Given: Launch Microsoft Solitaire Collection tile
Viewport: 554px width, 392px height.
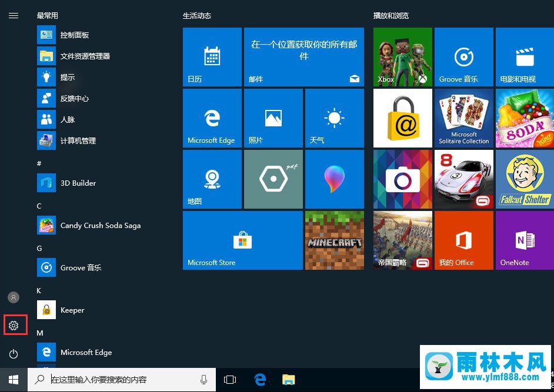Looking at the screenshot, I should [x=464, y=118].
